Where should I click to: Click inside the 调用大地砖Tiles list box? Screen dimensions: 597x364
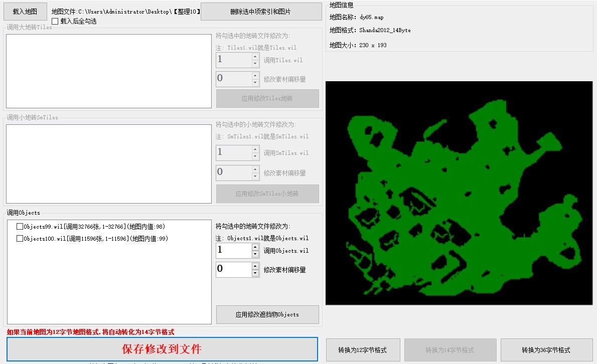tap(108, 71)
